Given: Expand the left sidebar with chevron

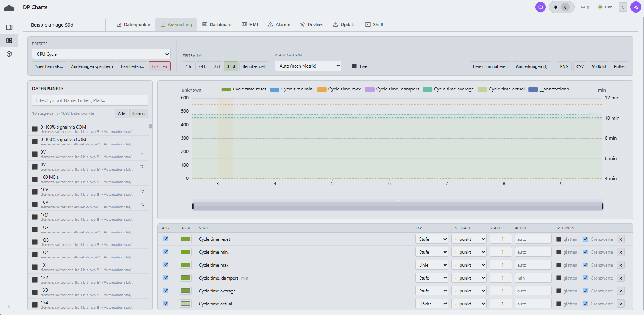Looking at the screenshot, I should [9, 307].
